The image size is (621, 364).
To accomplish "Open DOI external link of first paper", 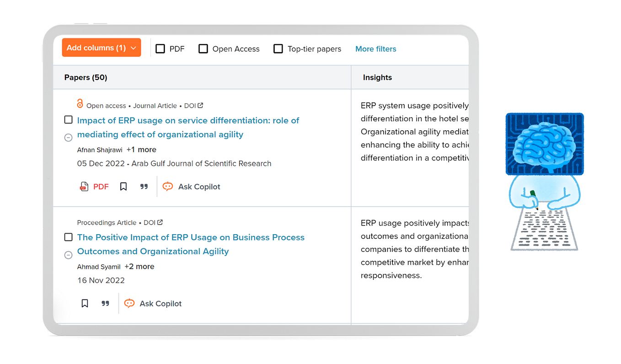I will coord(194,106).
